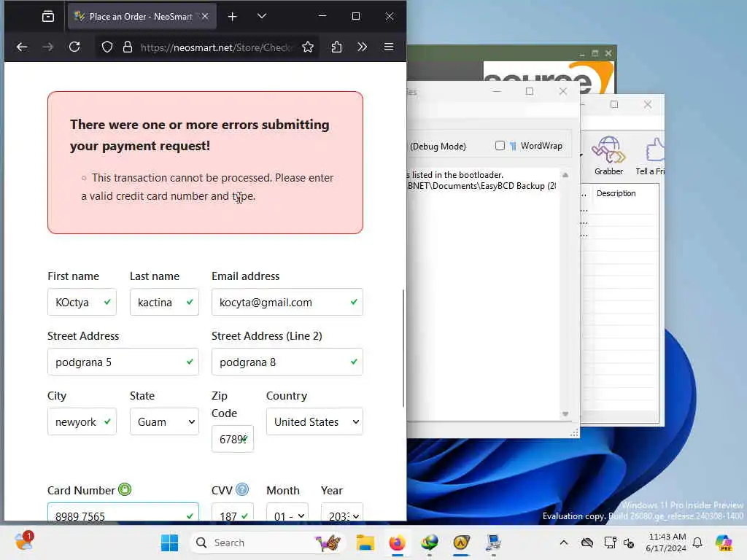Viewport: 747px width, 560px height.
Task: Open the weather widget with notification badge
Action: (x=24, y=542)
